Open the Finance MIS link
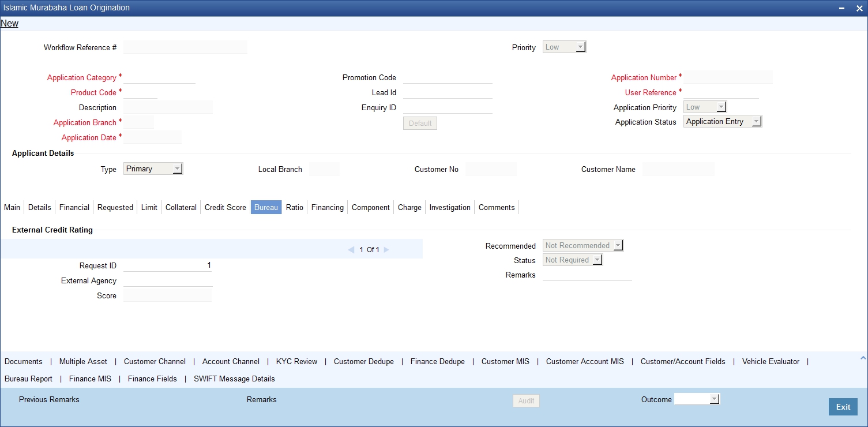868x427 pixels. pyautogui.click(x=90, y=379)
